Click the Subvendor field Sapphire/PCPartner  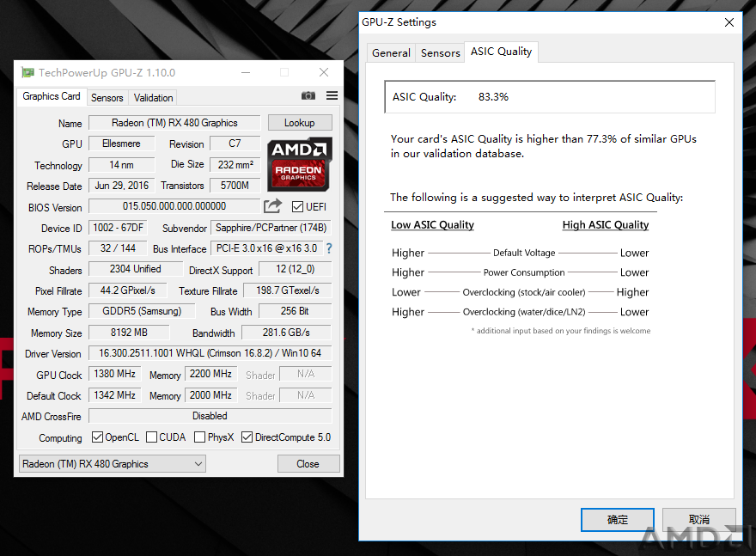tap(271, 228)
